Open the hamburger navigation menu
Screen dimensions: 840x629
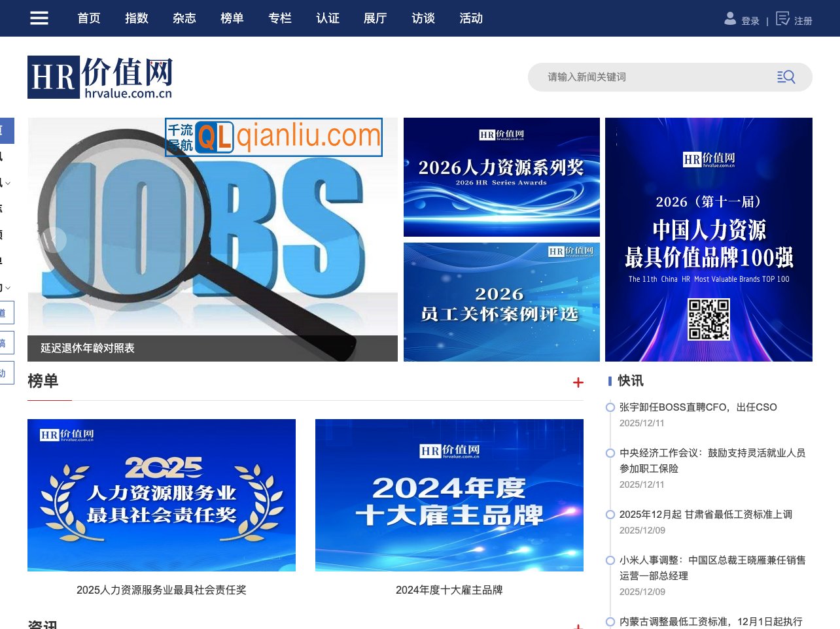coord(39,18)
